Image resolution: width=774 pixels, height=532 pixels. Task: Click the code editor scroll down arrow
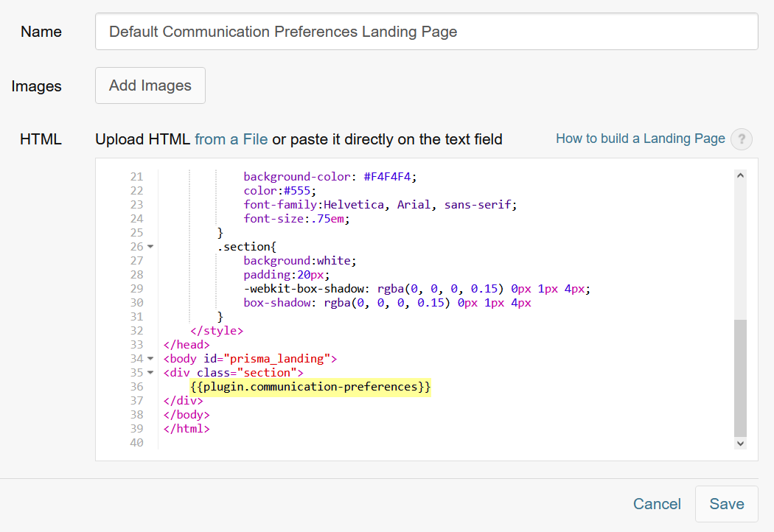coord(740,443)
